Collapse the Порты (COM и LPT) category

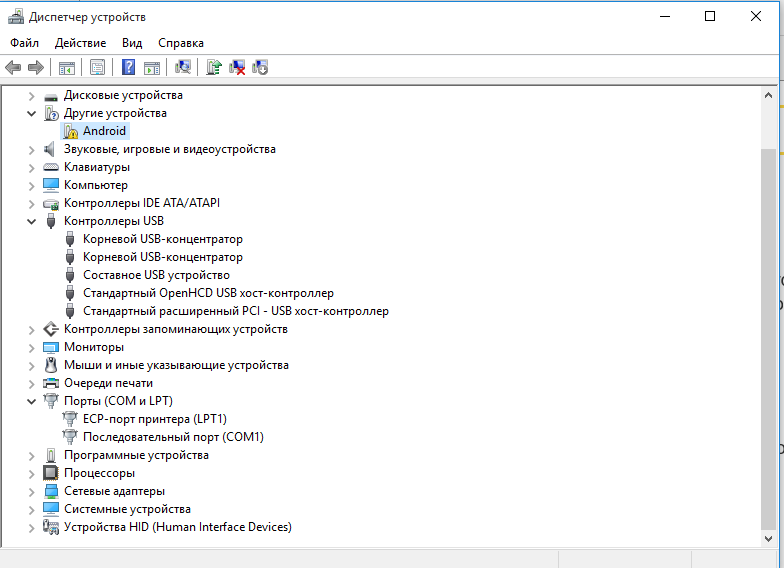[x=31, y=401]
